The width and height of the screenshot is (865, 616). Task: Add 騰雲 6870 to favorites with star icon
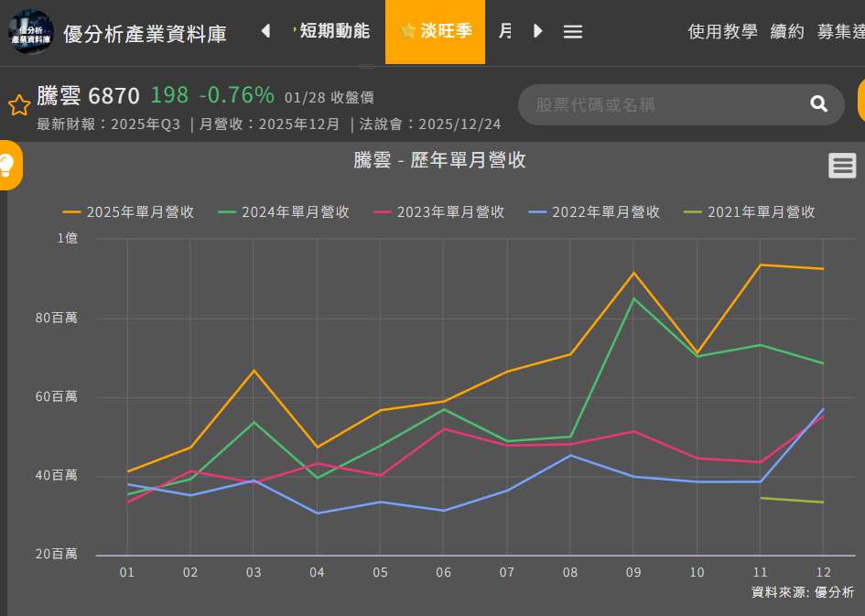tap(19, 105)
